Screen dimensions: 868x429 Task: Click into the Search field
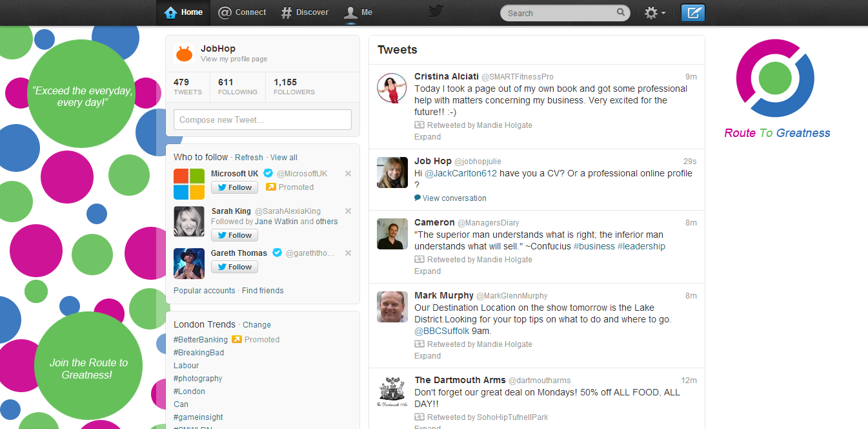560,13
